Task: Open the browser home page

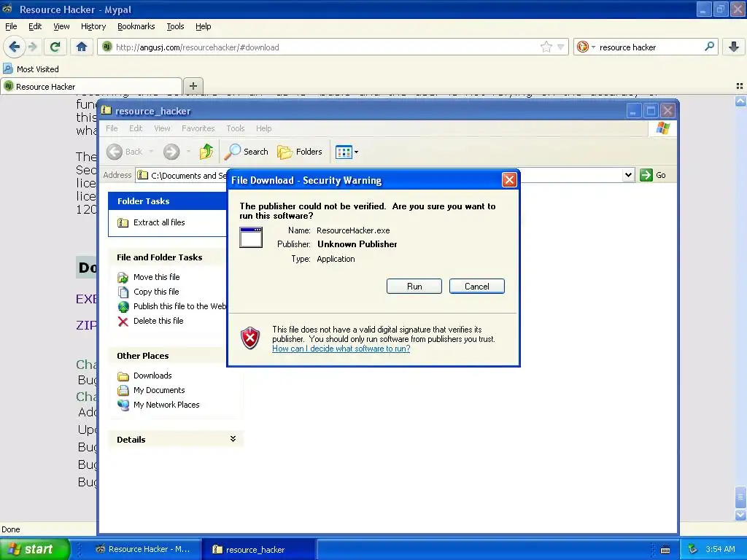Action: tap(82, 47)
